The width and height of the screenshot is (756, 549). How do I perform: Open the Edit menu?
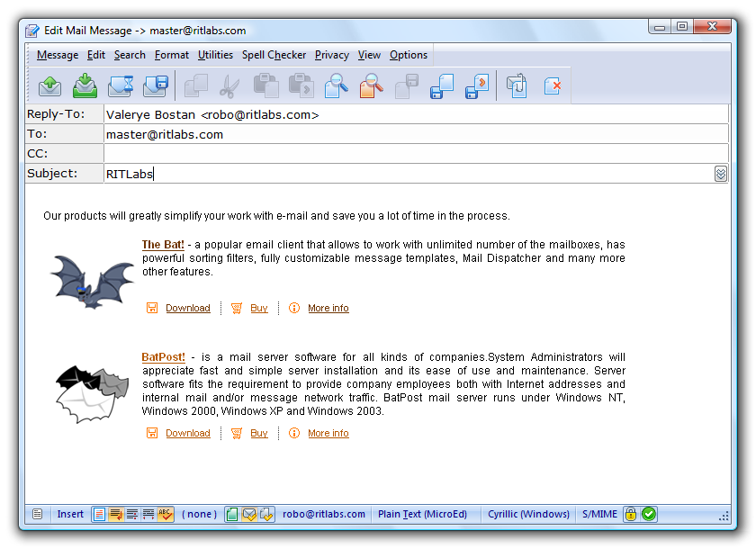96,55
